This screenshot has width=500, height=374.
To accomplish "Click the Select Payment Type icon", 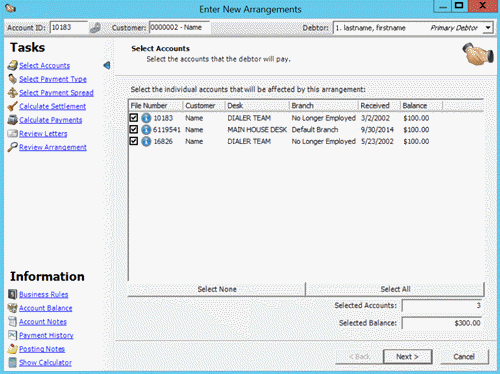I will pos(13,79).
